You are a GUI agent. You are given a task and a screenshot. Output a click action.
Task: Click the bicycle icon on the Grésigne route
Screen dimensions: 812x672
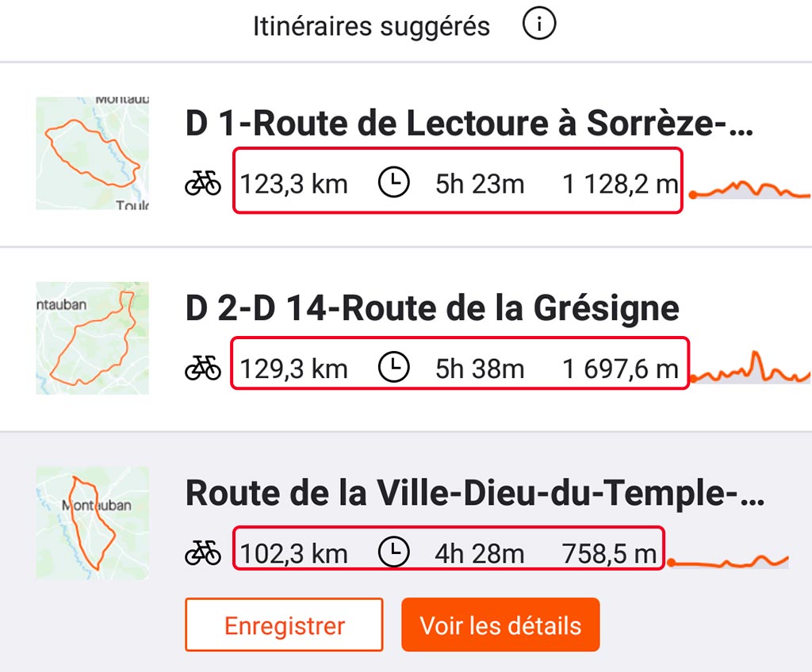pyautogui.click(x=203, y=368)
